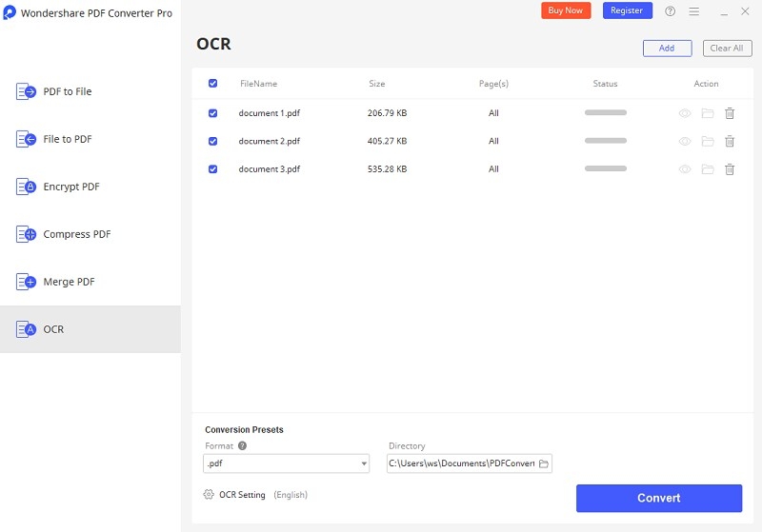Screen dimensions: 762x532
Task: Open the help question mark icon
Action: 670,11
